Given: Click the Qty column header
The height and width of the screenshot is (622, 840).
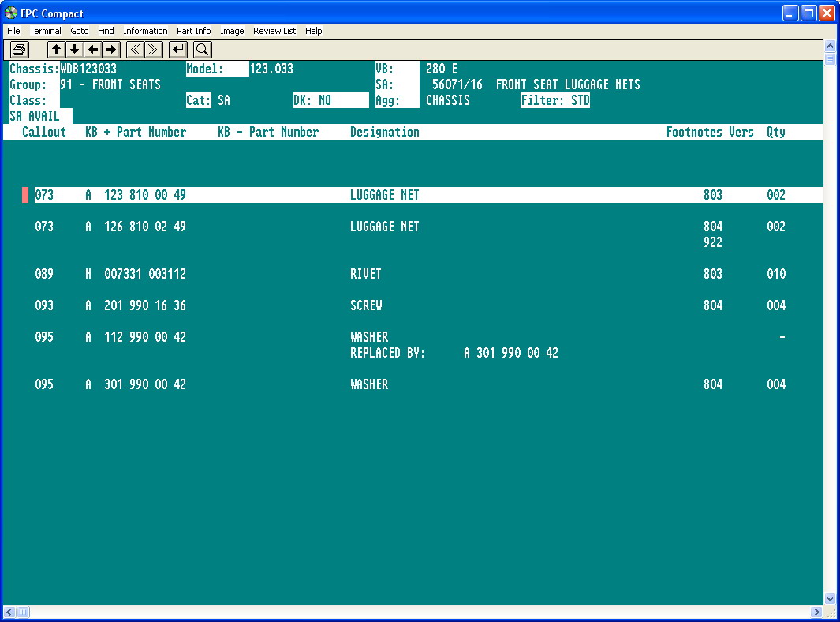Looking at the screenshot, I should click(x=775, y=132).
